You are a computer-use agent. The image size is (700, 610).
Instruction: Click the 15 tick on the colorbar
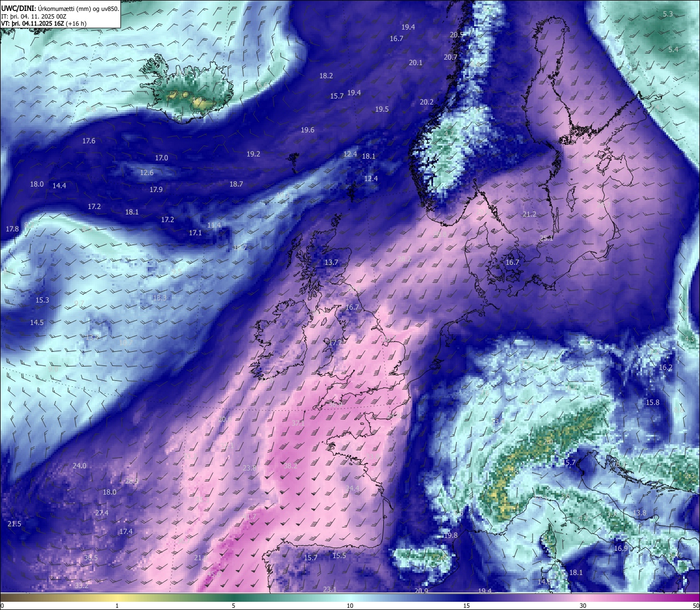coord(466,606)
